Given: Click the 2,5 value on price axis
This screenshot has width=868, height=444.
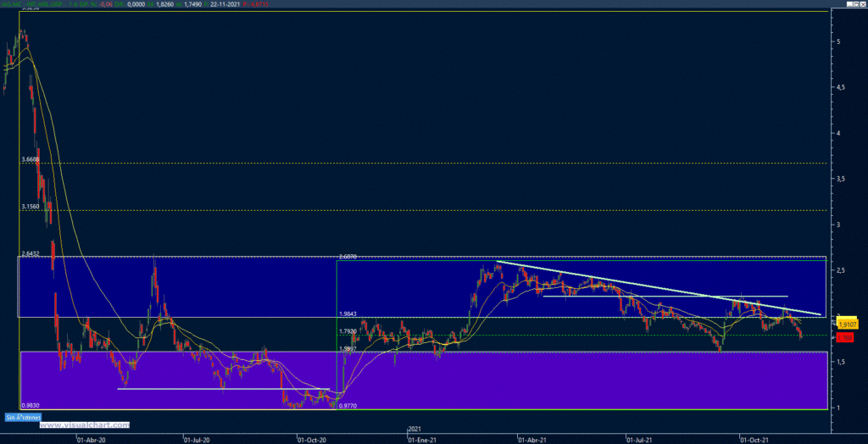Looking at the screenshot, I should (x=840, y=270).
